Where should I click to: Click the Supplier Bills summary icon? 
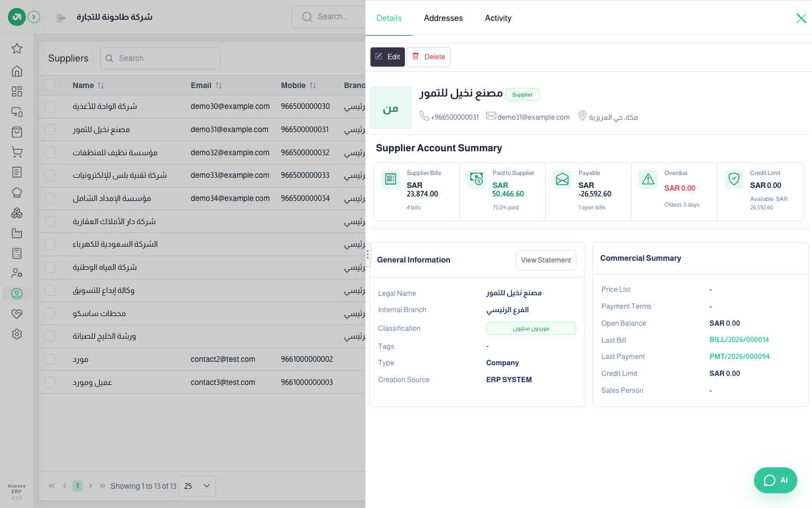pyautogui.click(x=391, y=179)
